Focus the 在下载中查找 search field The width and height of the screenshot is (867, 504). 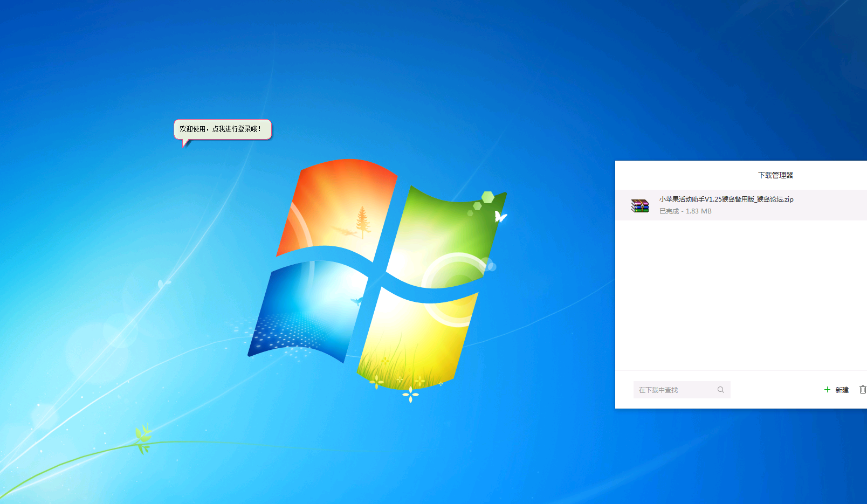[x=682, y=390]
